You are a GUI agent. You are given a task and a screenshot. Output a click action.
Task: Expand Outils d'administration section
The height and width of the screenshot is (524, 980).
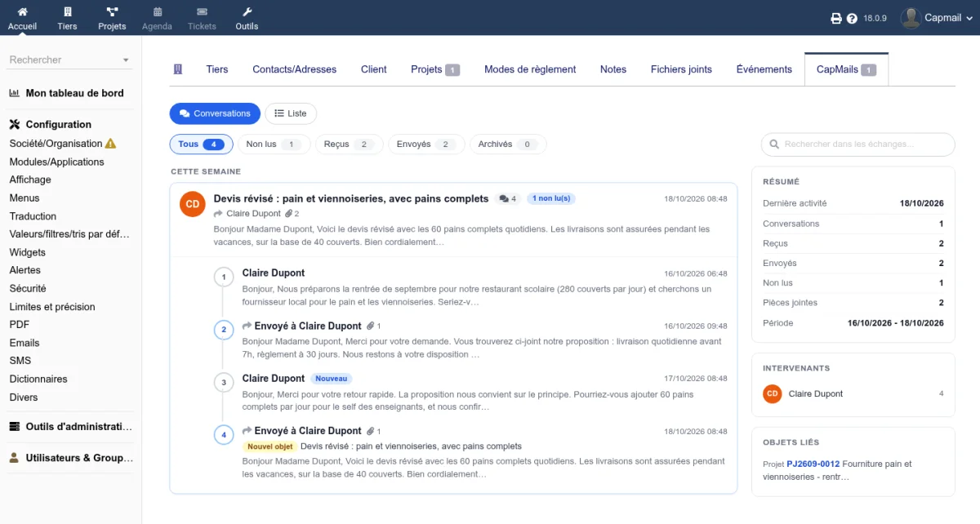click(x=70, y=427)
